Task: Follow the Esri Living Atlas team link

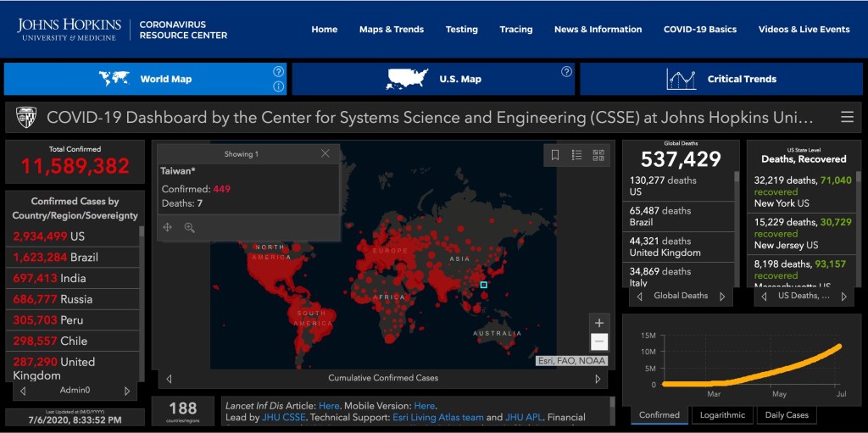Action: [449, 418]
